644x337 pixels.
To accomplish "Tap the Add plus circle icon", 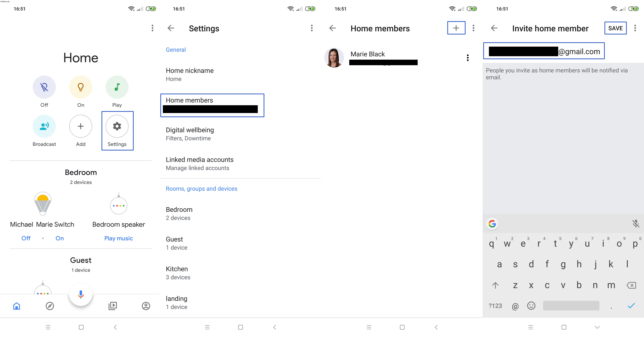I will pyautogui.click(x=81, y=126).
